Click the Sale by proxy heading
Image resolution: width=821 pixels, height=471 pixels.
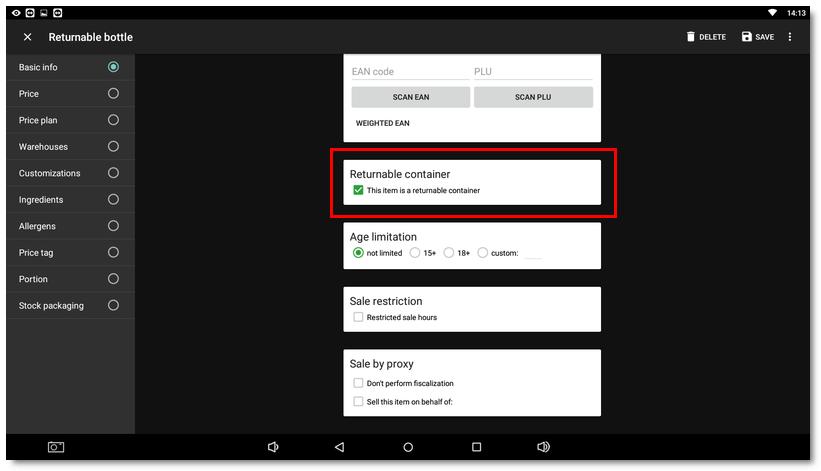coord(382,364)
